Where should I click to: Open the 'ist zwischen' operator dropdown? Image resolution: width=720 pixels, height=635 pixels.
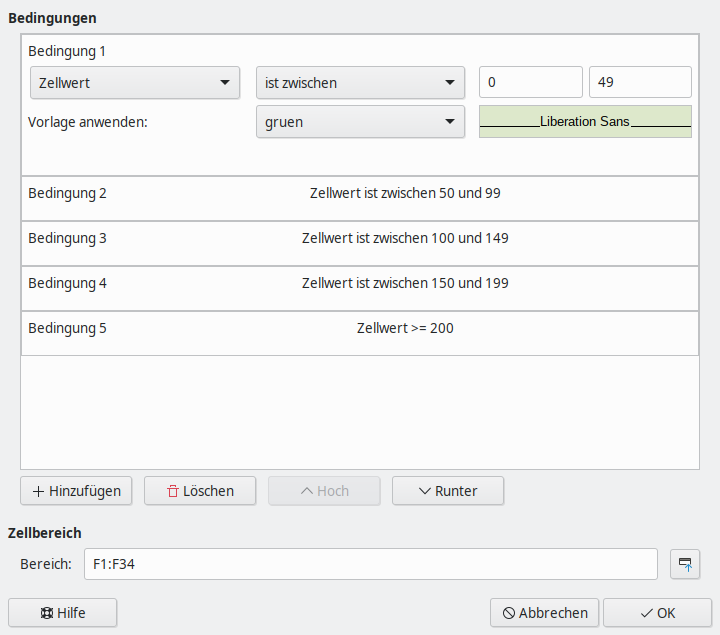pyautogui.click(x=360, y=83)
